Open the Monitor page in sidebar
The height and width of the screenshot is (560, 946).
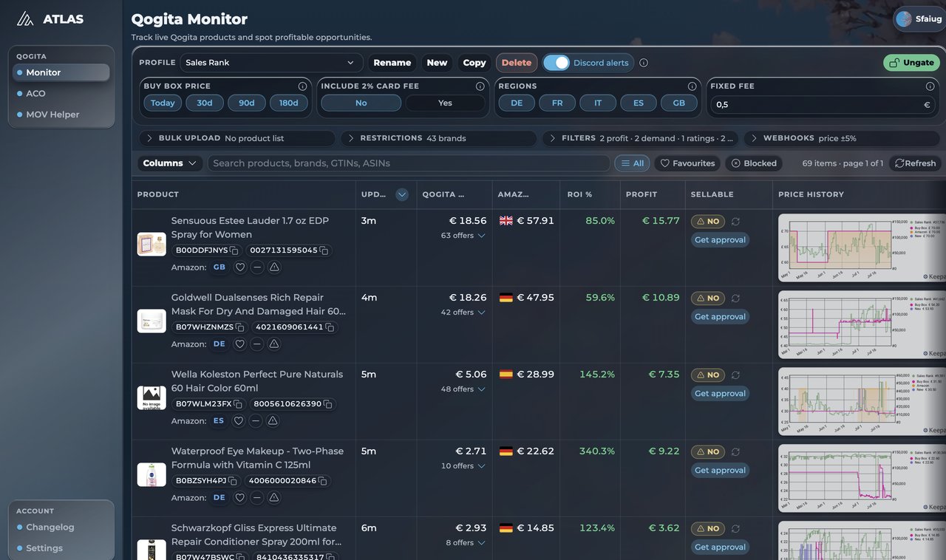[61, 72]
